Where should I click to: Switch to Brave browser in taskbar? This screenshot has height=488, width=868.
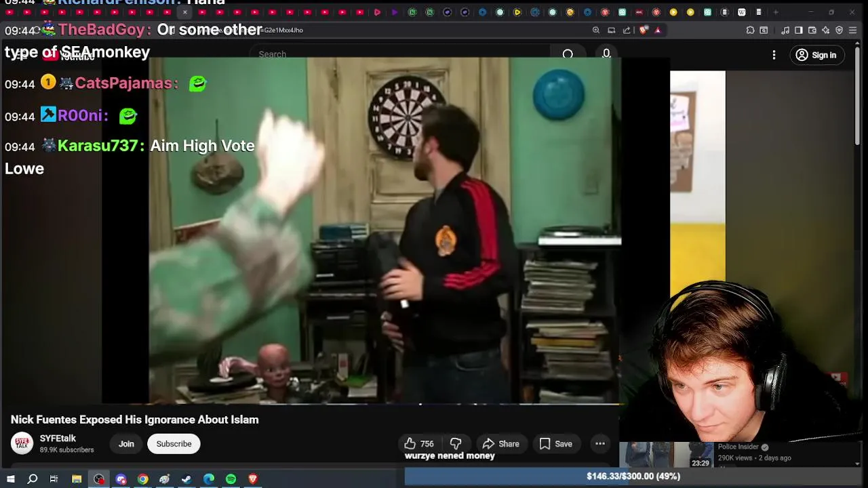(x=253, y=479)
